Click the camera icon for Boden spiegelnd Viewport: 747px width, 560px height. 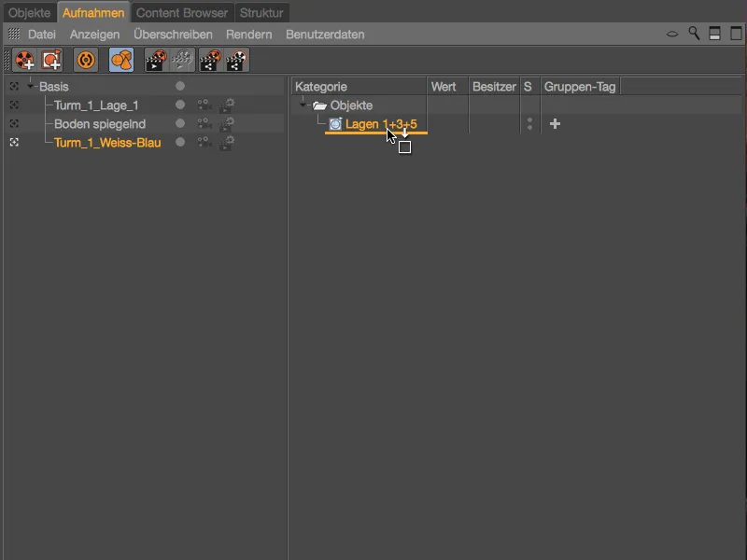204,123
